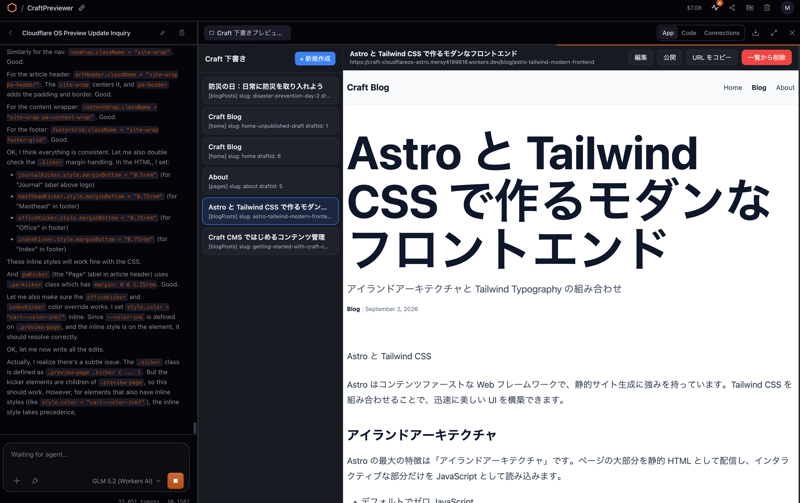Click the large Astro と Tailwind article heading
This screenshot has height=503, width=800.
point(559,200)
